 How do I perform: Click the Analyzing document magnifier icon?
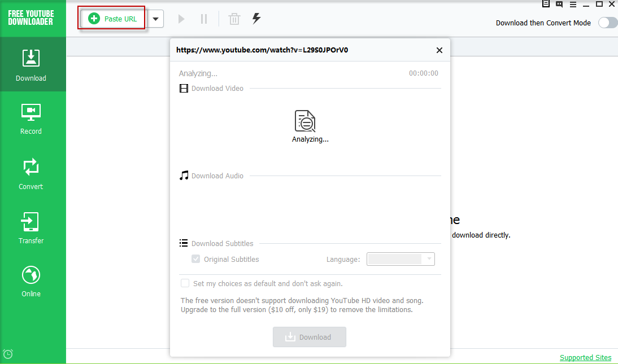(305, 121)
